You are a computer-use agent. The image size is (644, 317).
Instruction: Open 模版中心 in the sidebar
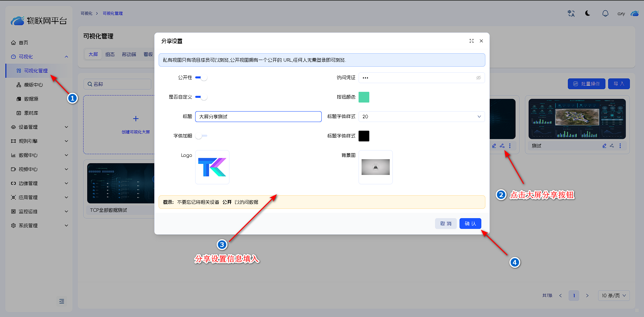(x=34, y=85)
